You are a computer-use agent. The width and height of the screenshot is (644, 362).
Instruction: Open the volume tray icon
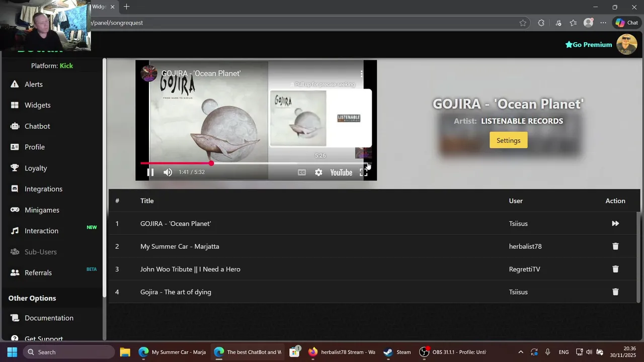(x=589, y=352)
